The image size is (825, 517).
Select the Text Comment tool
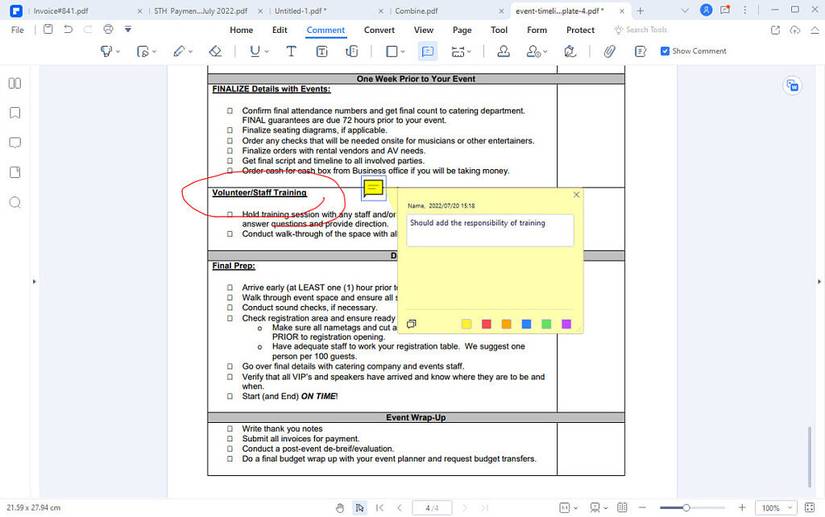(x=291, y=51)
